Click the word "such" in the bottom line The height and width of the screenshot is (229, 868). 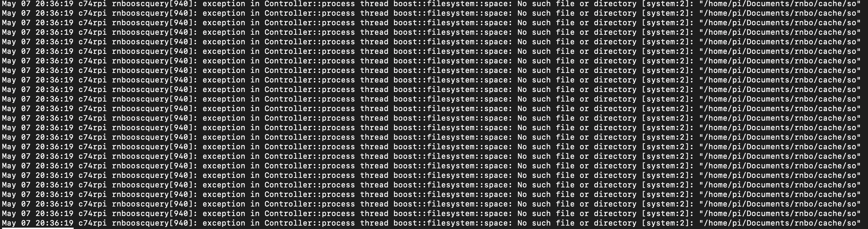[541, 223]
